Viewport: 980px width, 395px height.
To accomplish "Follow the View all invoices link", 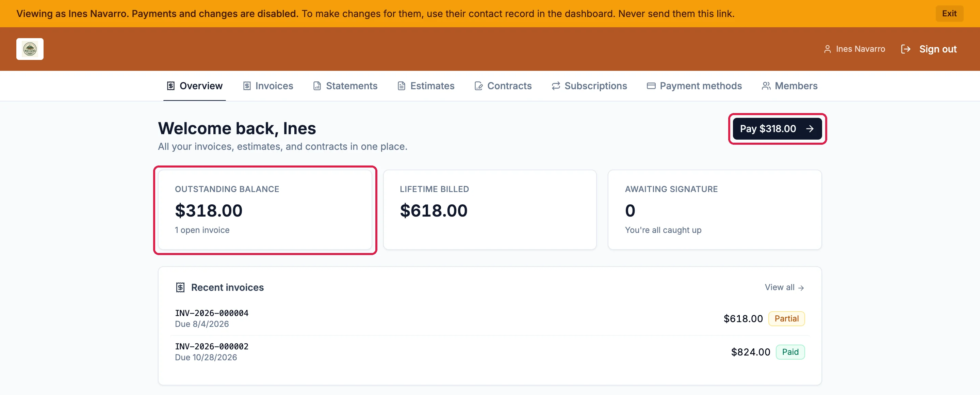I will tap(784, 287).
